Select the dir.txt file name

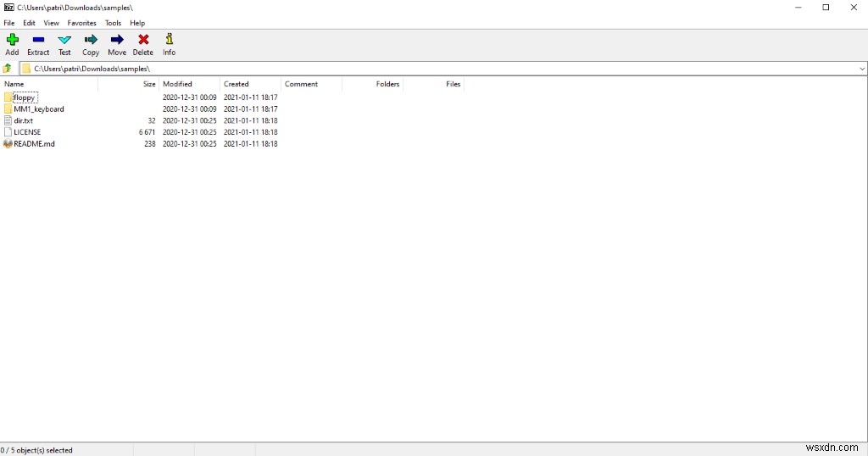point(23,120)
